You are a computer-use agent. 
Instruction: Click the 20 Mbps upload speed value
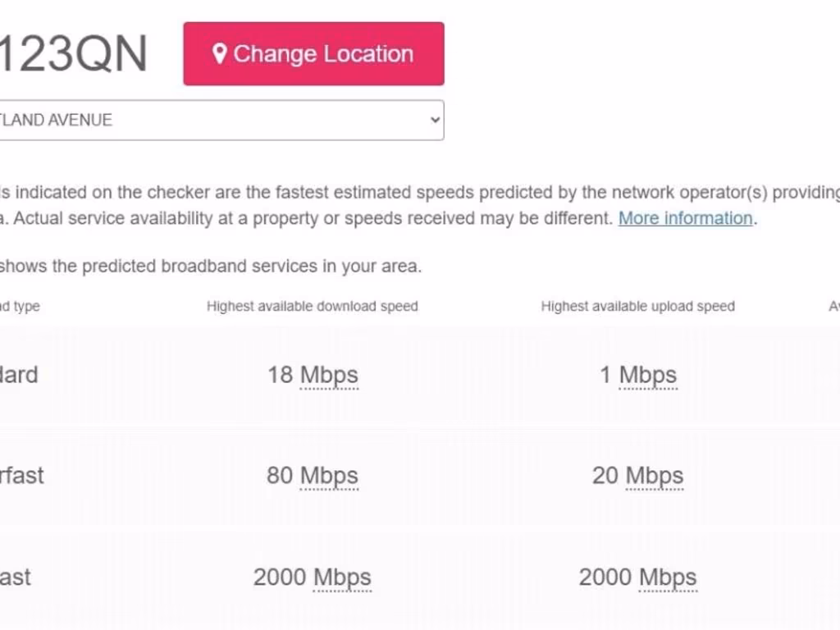[637, 476]
